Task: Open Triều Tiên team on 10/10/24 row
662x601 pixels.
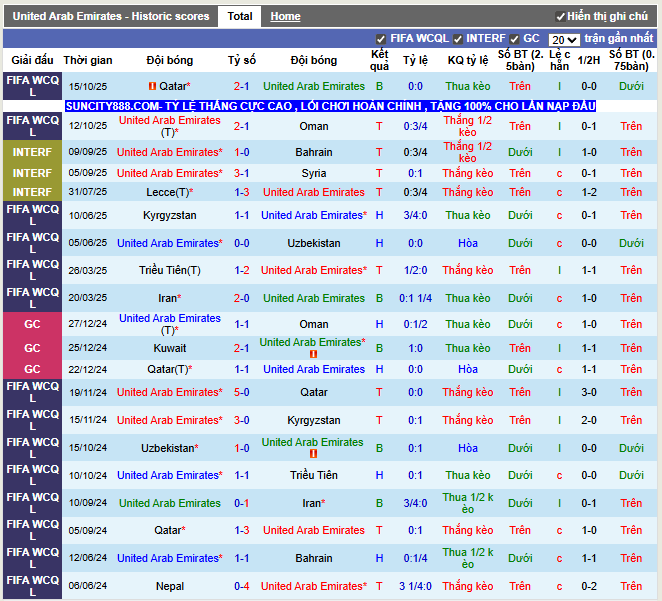Action: pyautogui.click(x=314, y=475)
